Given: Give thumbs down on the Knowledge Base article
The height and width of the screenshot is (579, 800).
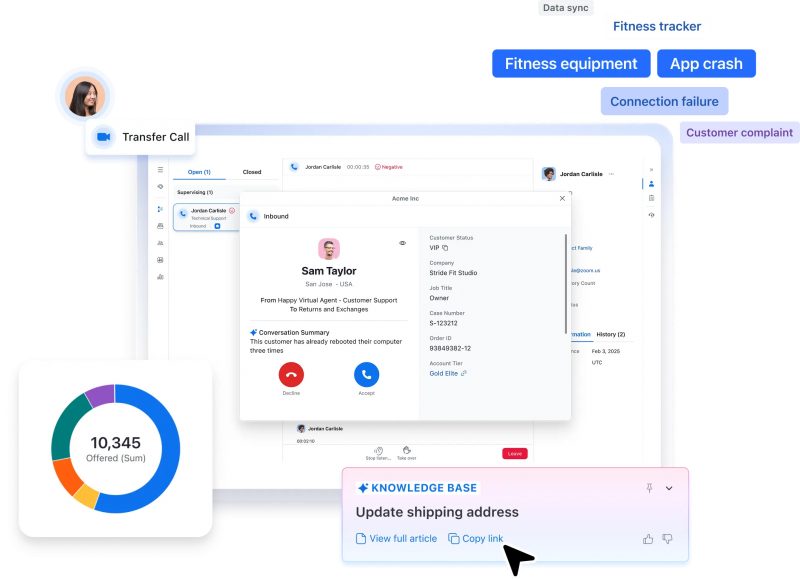Looking at the screenshot, I should click(667, 539).
